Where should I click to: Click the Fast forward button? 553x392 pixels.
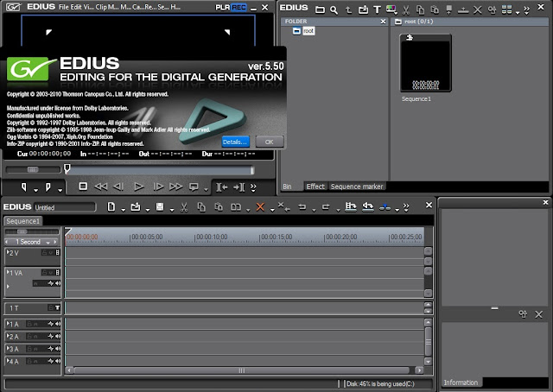pos(175,187)
